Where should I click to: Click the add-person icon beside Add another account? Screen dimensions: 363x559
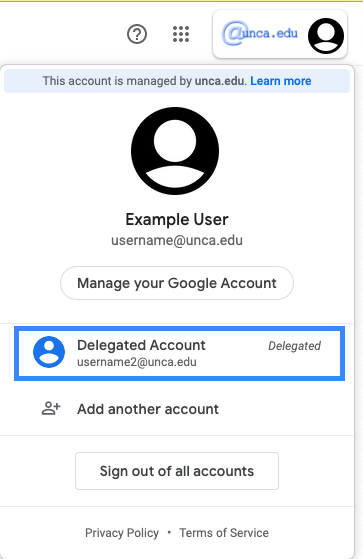pyautogui.click(x=51, y=409)
